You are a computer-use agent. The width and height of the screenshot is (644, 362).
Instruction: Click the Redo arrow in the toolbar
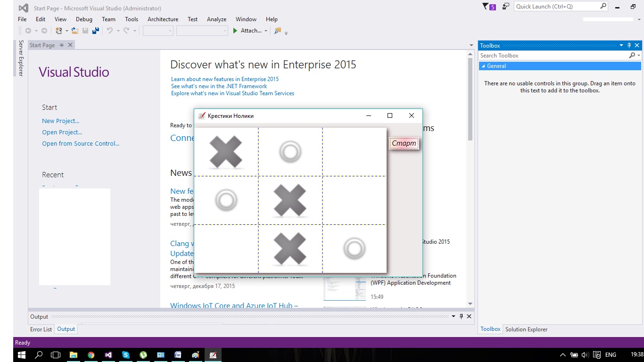pos(126,31)
